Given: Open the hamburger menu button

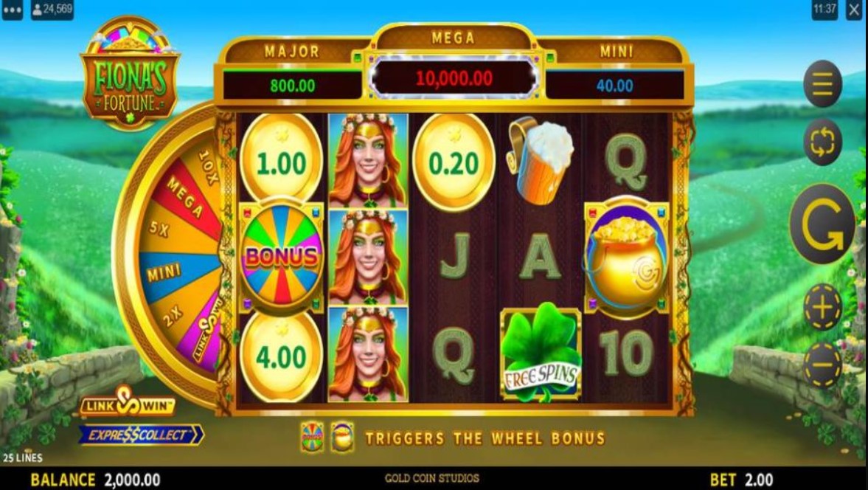Looking at the screenshot, I should [822, 83].
